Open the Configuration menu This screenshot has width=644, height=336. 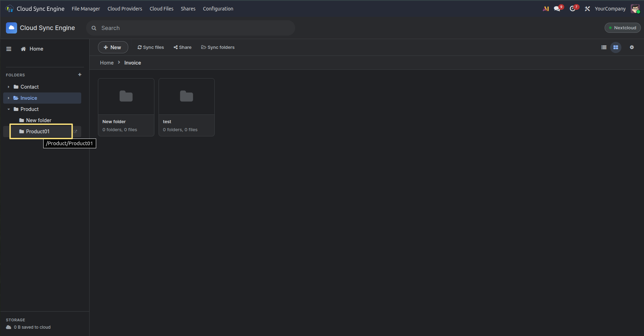point(218,9)
